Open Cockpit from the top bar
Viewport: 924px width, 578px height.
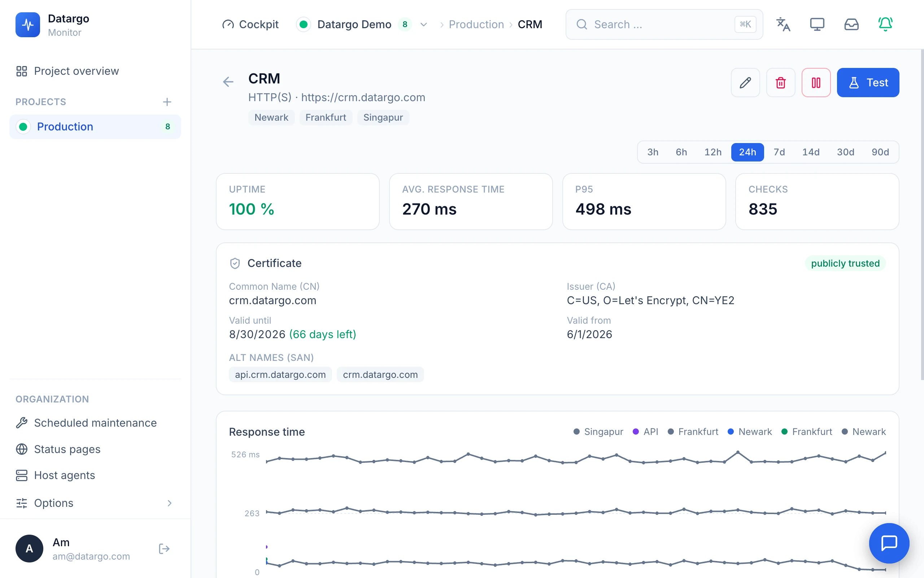point(250,25)
